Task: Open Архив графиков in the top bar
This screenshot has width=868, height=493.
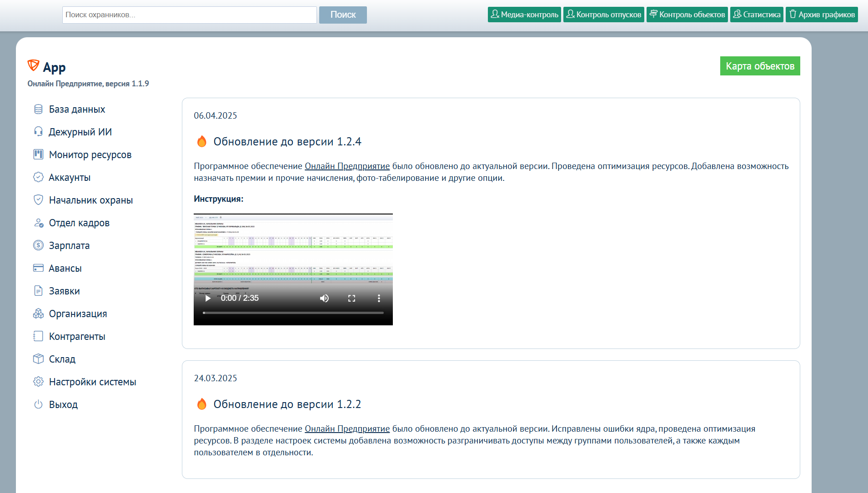Action: point(822,15)
